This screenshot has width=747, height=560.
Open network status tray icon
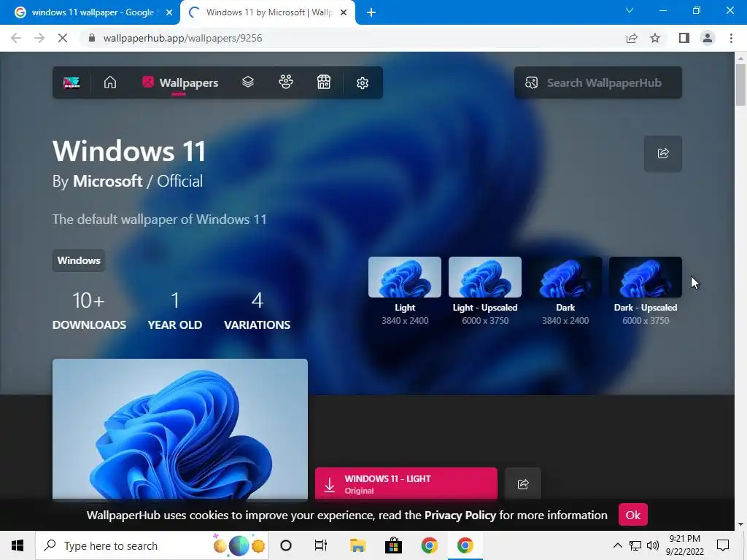pos(635,545)
